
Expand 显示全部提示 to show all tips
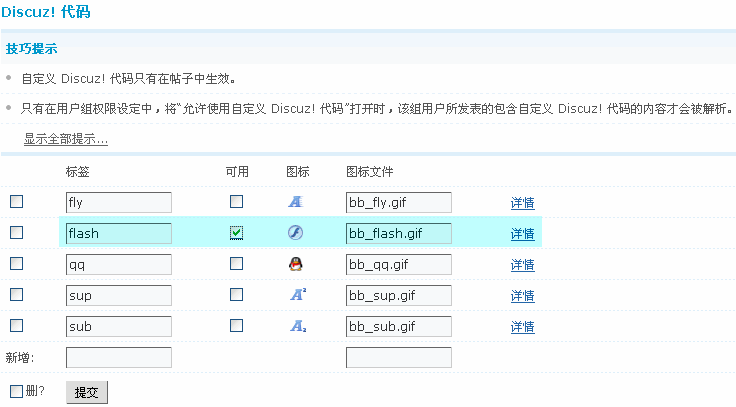coord(66,139)
